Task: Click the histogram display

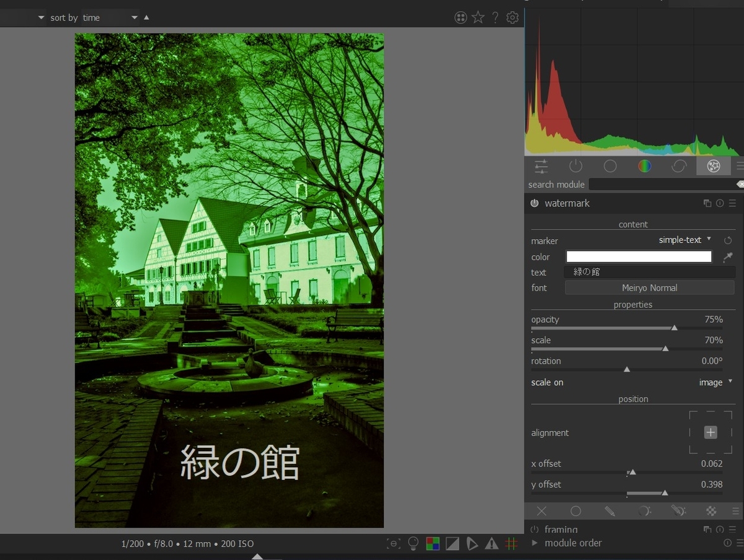Action: pyautogui.click(x=633, y=81)
